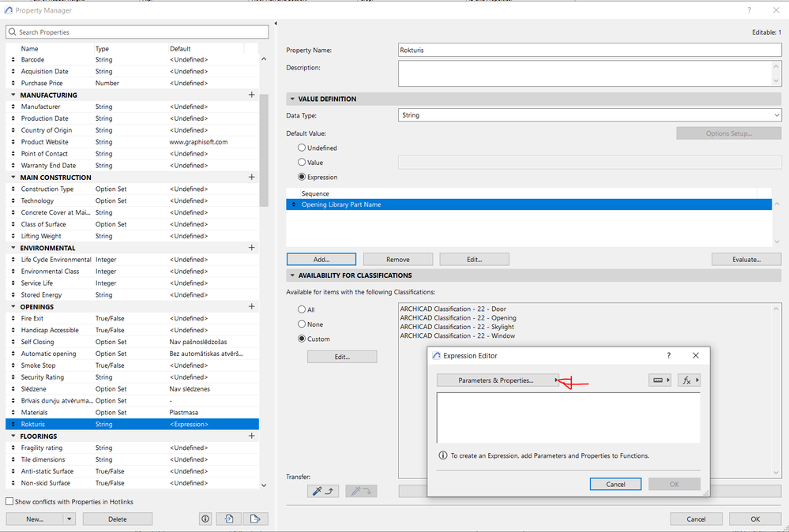Add a property to the ENVIRONMENTAL group
This screenshot has height=532, width=789.
tap(252, 247)
